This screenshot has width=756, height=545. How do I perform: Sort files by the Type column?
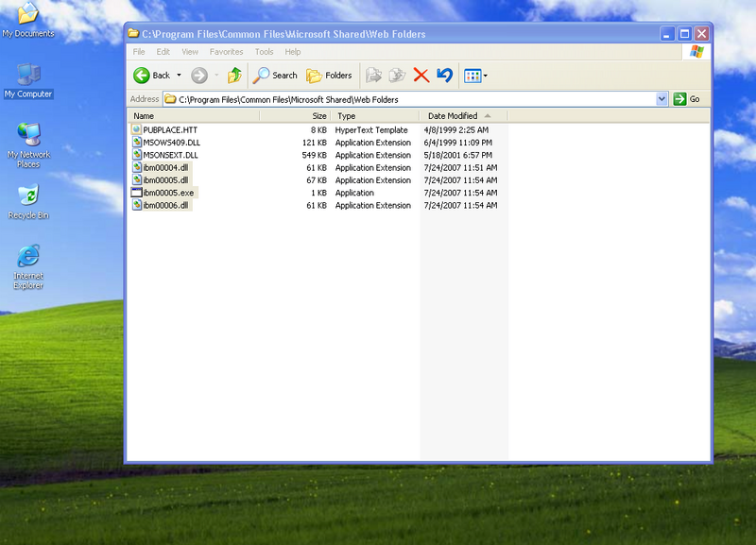(375, 115)
